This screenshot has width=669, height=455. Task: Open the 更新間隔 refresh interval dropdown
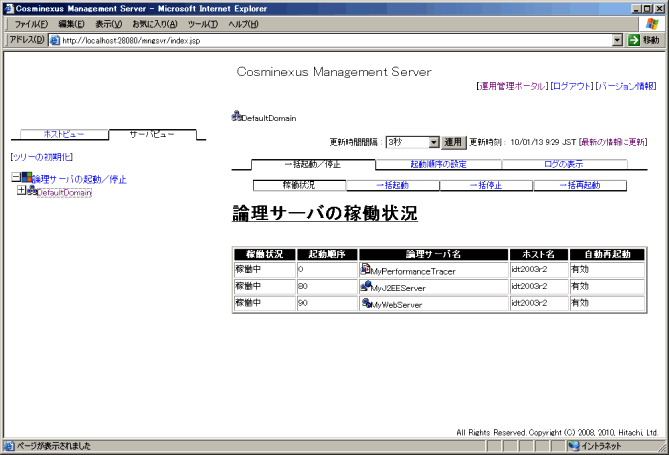[433, 142]
